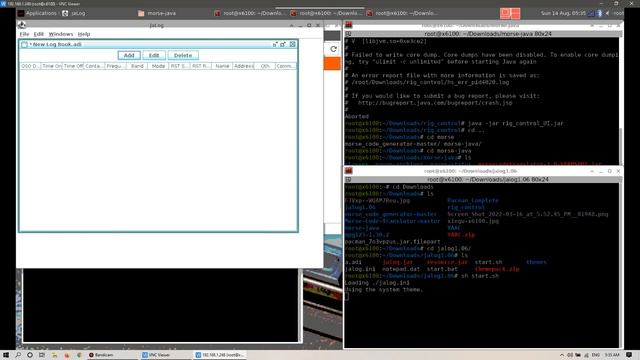Click the Time Off column header
Image resolution: width=640 pixels, height=360 pixels.
[x=73, y=66]
